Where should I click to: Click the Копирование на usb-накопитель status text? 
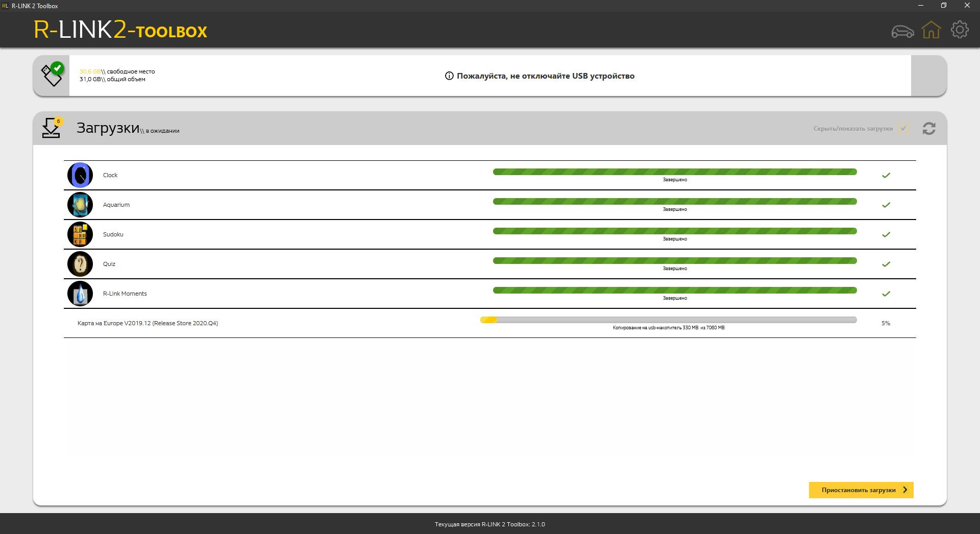tap(669, 328)
